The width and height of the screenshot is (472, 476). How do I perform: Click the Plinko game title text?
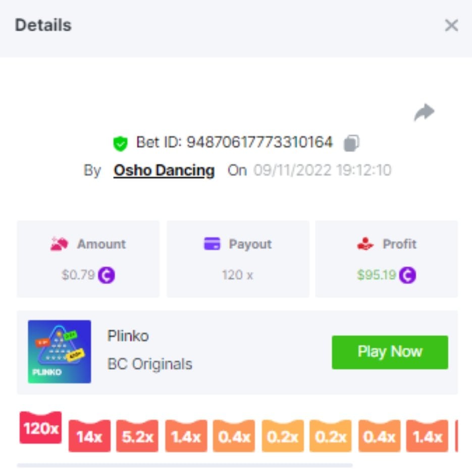(128, 336)
